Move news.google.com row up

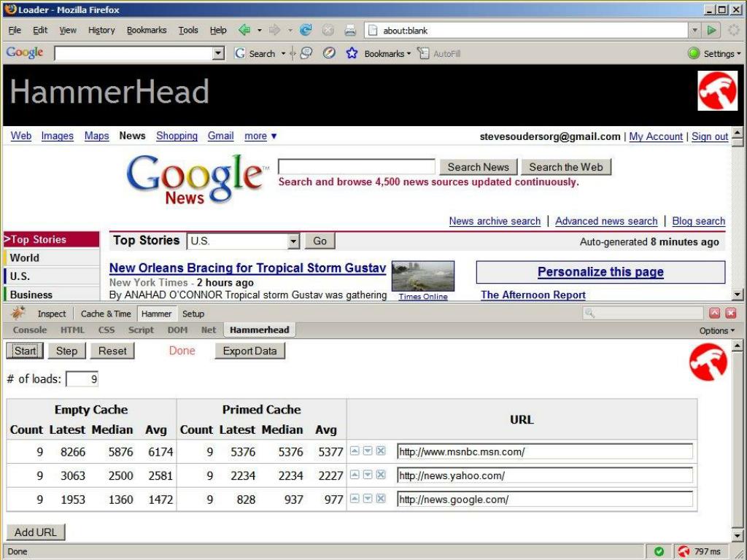(355, 498)
